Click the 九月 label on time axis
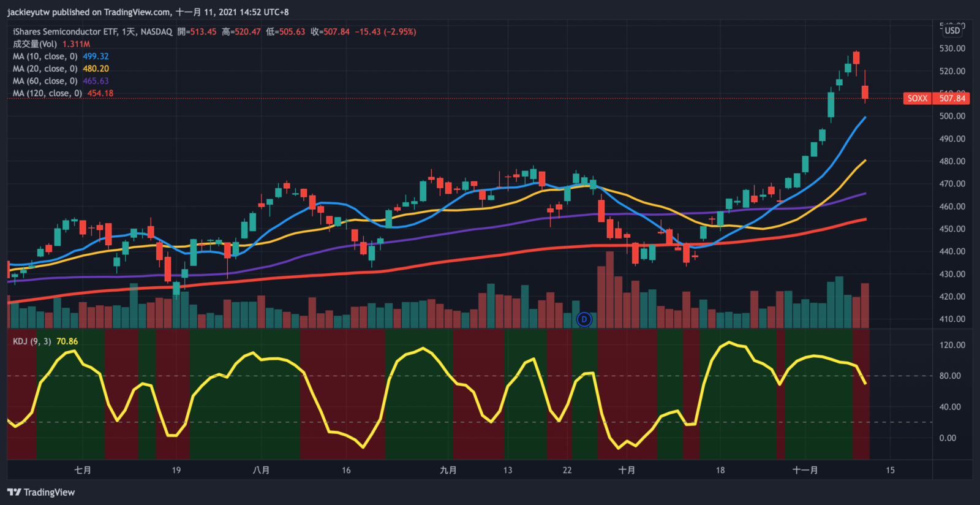The height and width of the screenshot is (505, 980). (x=448, y=470)
